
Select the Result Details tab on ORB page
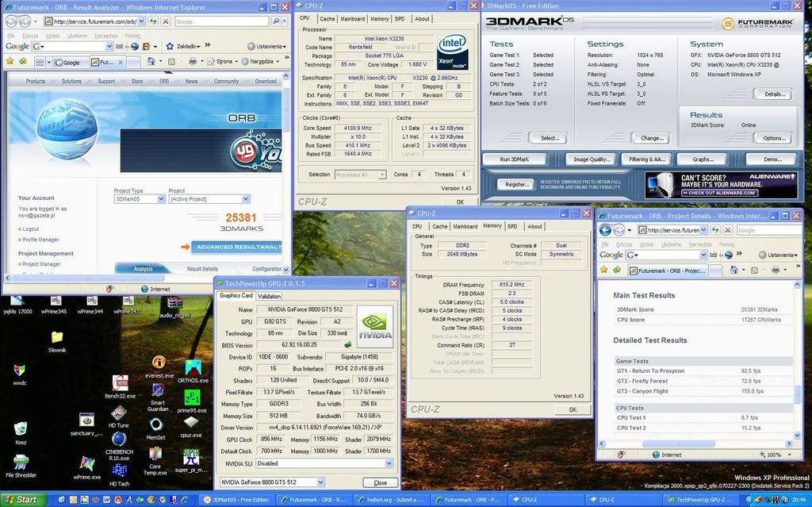click(202, 269)
